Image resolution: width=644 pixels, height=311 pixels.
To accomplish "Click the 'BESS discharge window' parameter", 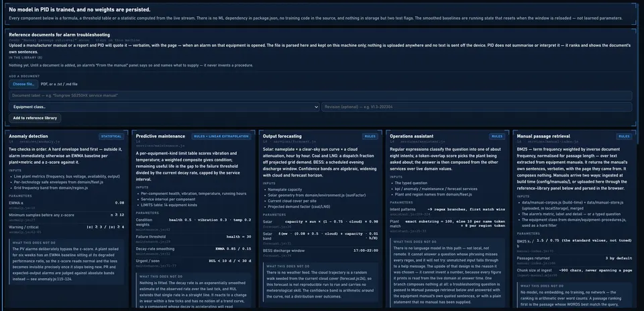I will 282,250.
